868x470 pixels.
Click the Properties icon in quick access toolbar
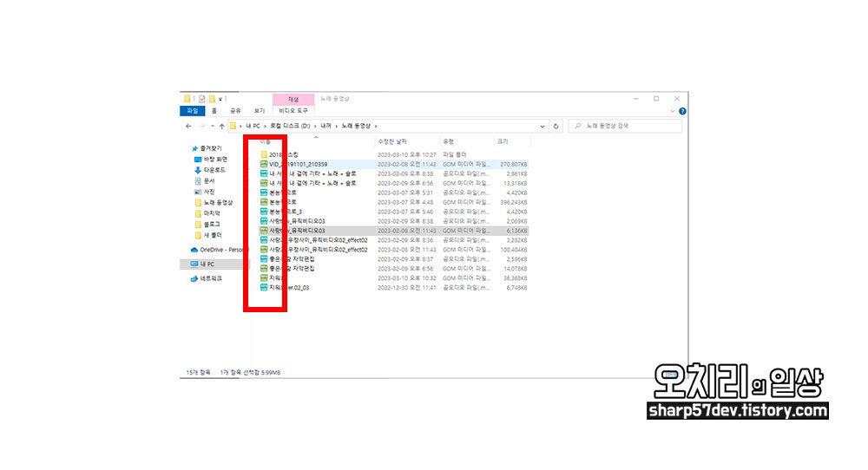202,99
